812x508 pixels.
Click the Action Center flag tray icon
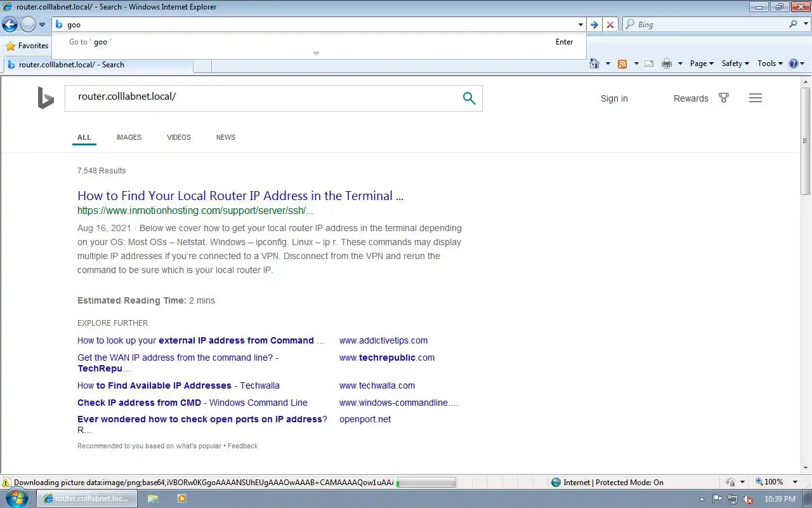pos(717,499)
